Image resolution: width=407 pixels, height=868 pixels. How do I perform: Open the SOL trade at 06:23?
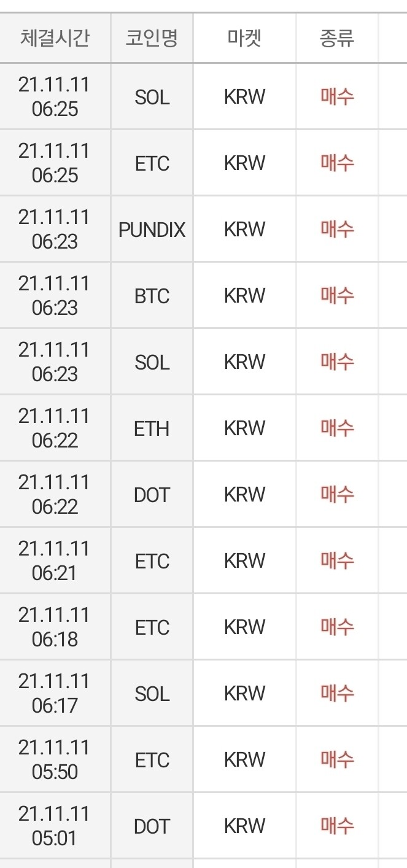click(151, 362)
